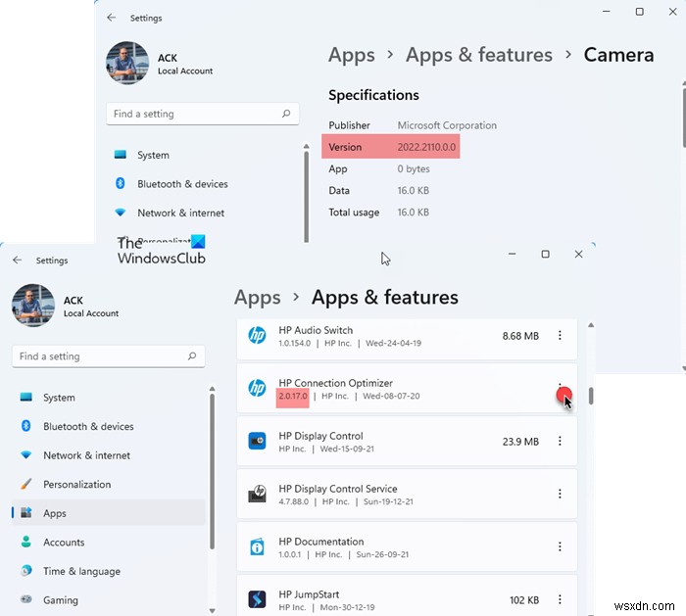Open the ACK profile picture in the Camera window
Image resolution: width=686 pixels, height=616 pixels.
pos(127,63)
